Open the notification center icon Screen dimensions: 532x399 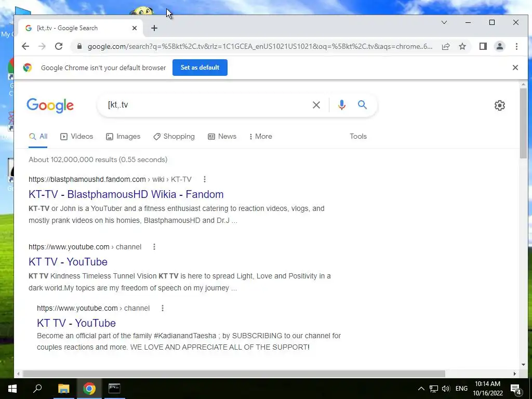516,389
